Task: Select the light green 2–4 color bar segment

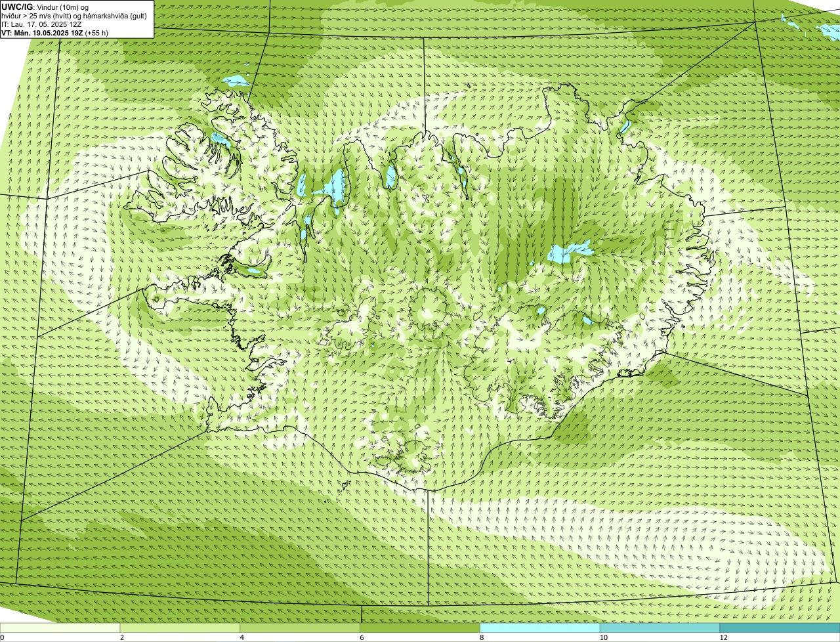Action: [x=180, y=628]
